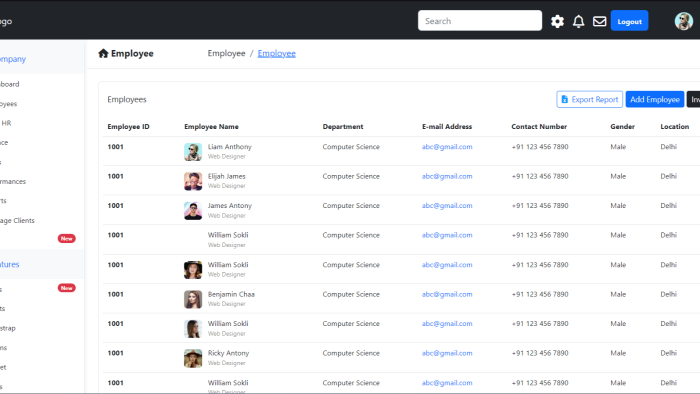Click the document icon in Export Report

pyautogui.click(x=565, y=99)
